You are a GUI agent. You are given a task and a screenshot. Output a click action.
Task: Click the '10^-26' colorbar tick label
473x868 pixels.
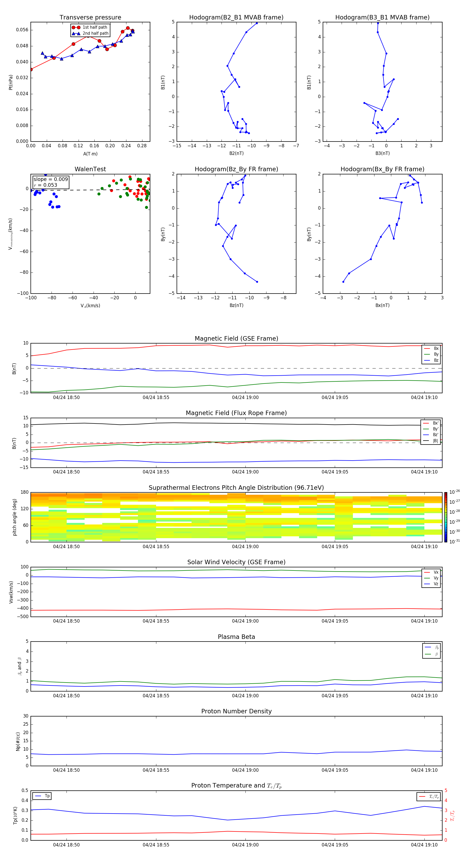click(455, 492)
